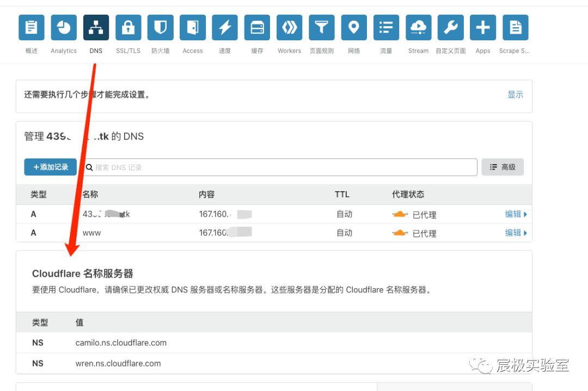Click the 高级 advanced button
Screen dimensions: 588x391
click(503, 167)
